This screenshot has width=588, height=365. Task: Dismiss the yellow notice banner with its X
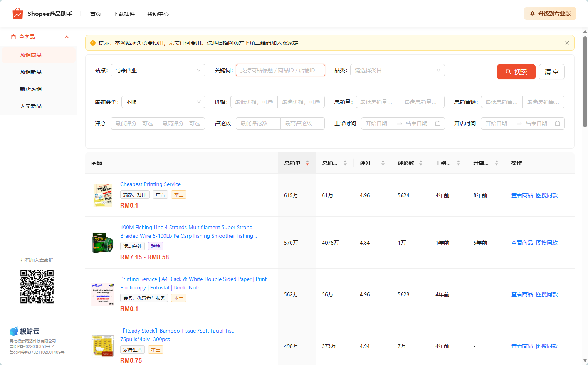coord(567,43)
